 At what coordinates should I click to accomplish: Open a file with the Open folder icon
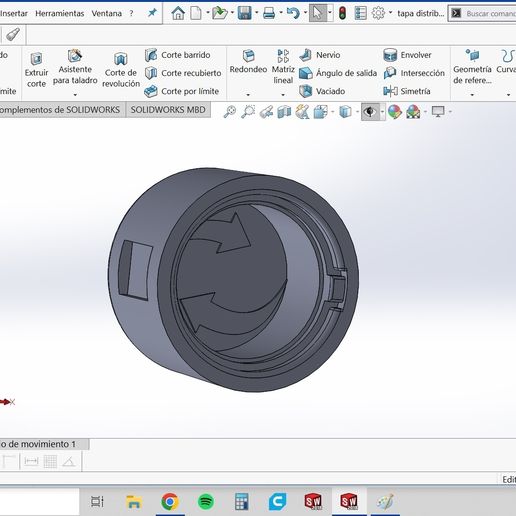(219, 13)
